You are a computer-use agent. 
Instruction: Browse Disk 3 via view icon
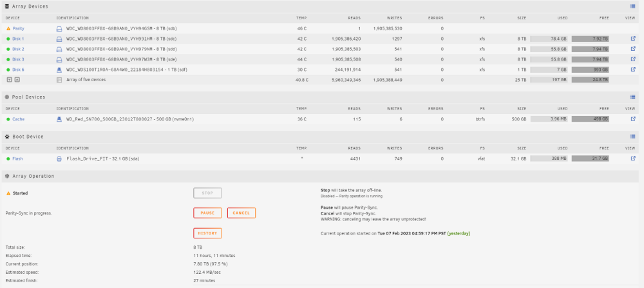(633, 59)
